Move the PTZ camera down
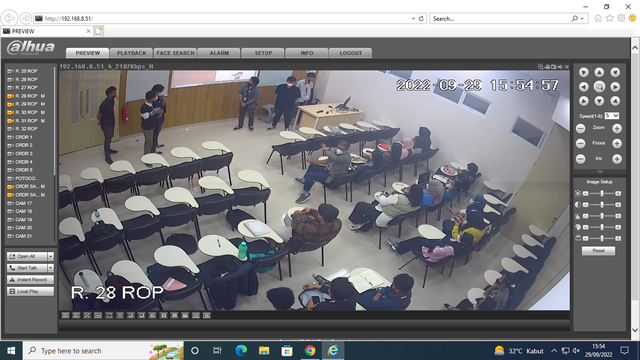Screen dimensions: 640x360 (599, 101)
